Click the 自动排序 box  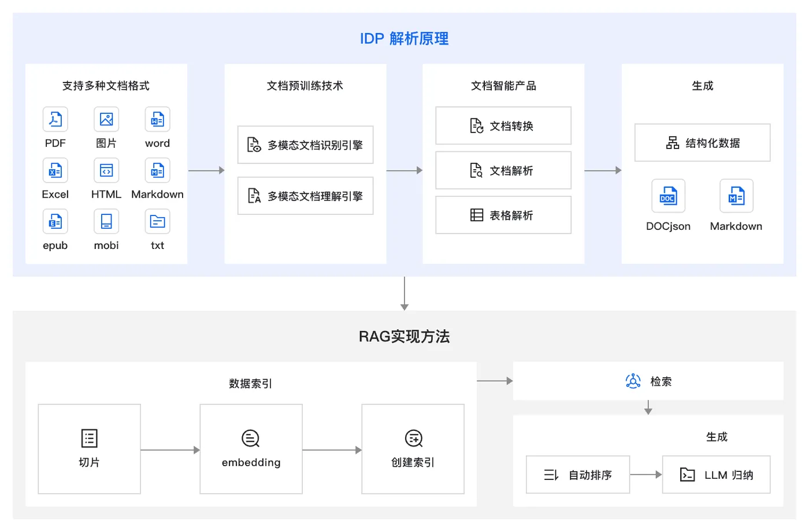(578, 475)
